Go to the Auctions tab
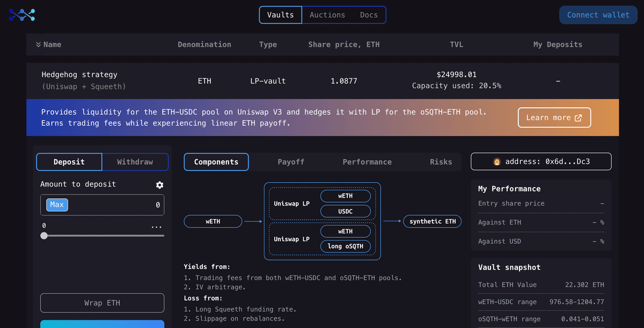The height and width of the screenshot is (328, 644). [327, 15]
